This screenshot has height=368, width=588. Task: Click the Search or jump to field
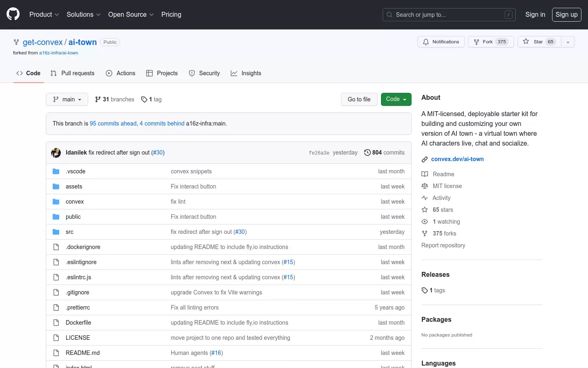tap(449, 15)
